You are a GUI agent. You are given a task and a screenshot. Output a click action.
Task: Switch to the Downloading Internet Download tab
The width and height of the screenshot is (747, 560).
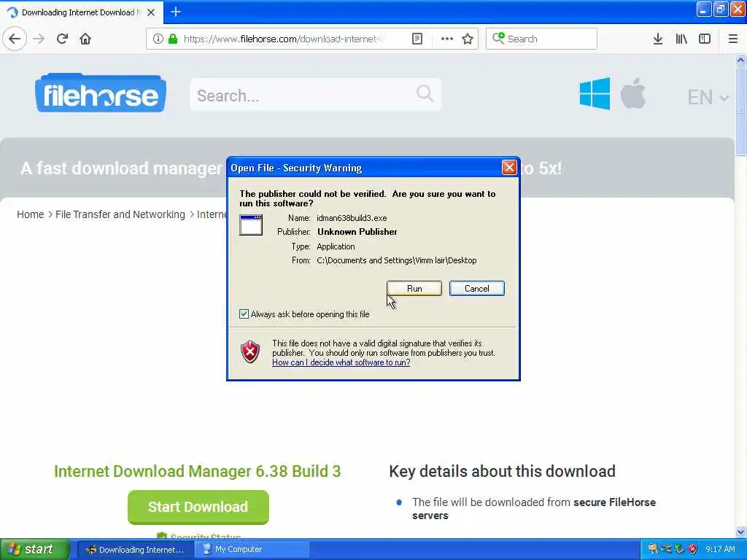[82, 12]
